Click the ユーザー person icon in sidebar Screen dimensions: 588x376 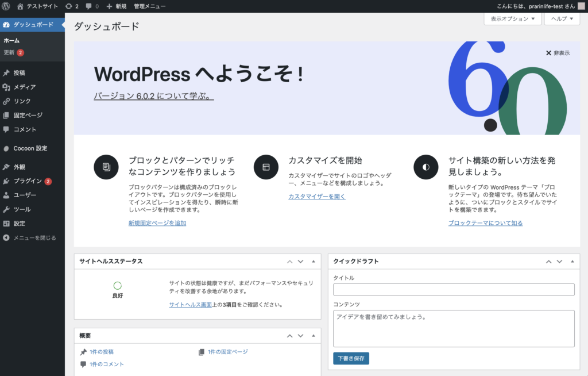click(x=6, y=195)
